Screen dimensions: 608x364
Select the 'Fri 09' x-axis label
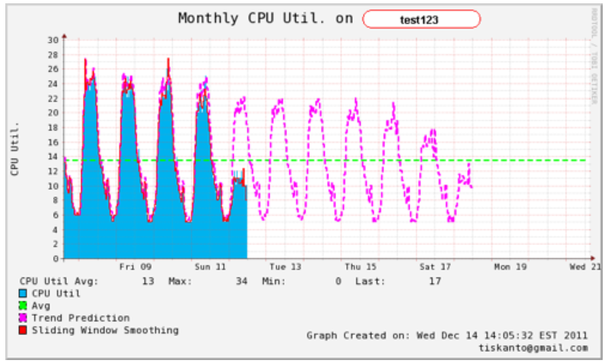tap(135, 267)
